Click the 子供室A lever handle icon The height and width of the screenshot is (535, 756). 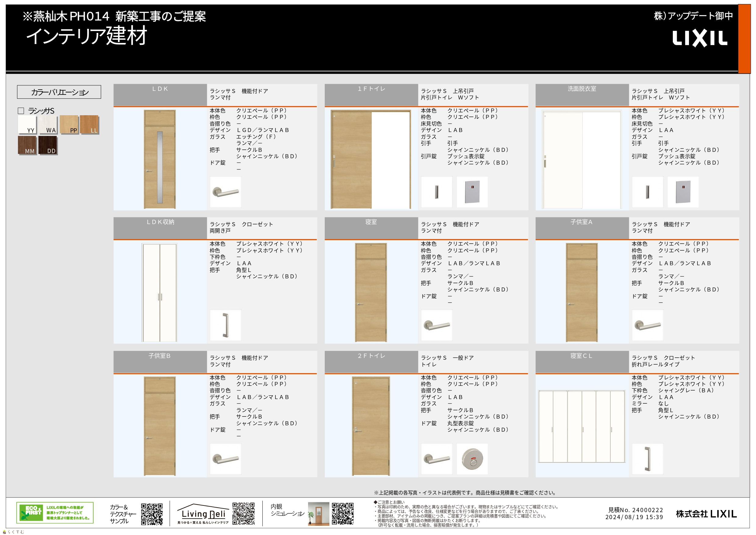[647, 325]
